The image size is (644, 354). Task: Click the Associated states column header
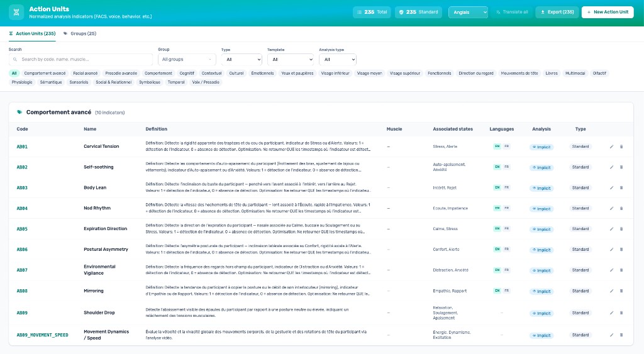pyautogui.click(x=453, y=129)
